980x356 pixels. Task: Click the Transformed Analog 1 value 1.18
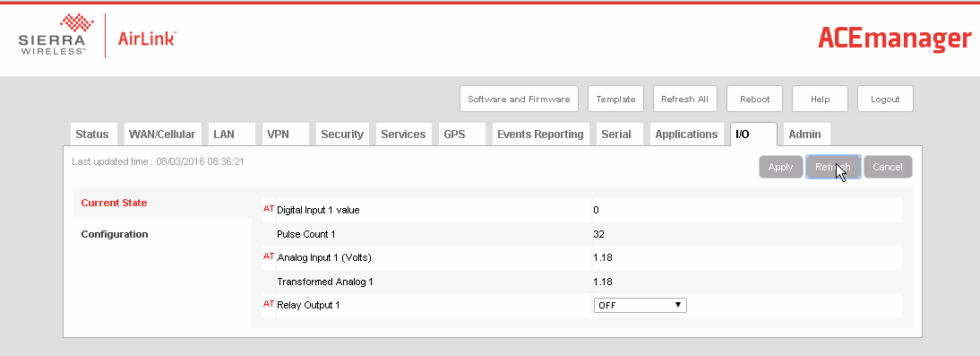603,282
